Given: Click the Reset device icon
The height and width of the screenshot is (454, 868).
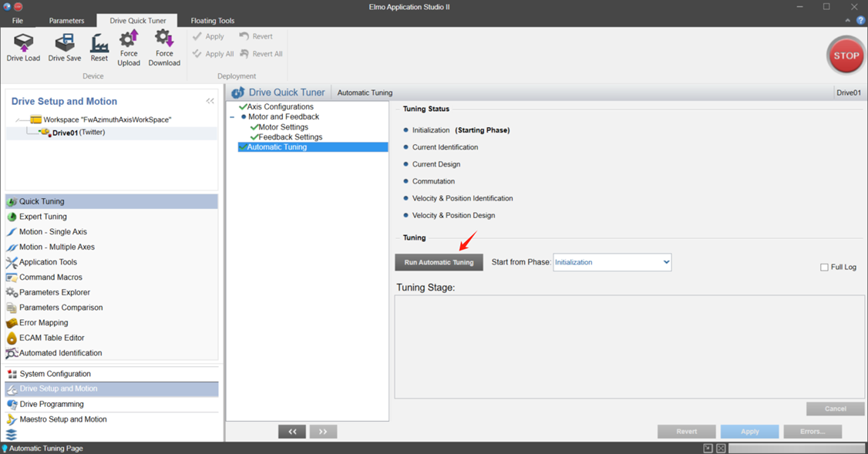Looking at the screenshot, I should [x=99, y=42].
